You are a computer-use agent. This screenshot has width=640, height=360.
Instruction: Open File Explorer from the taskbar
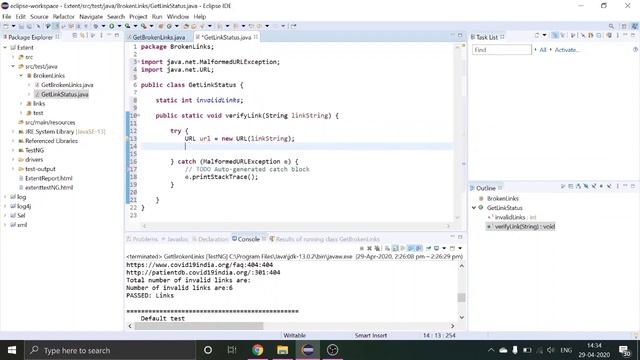[282, 350]
